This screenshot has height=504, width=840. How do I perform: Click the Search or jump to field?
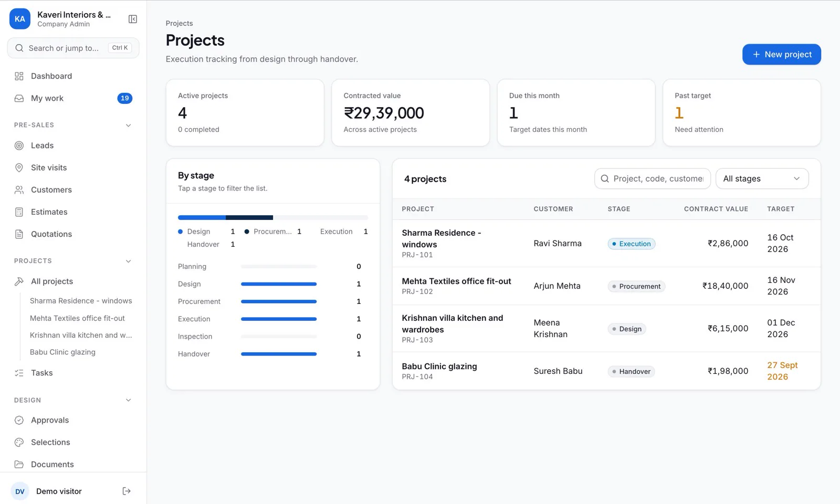pos(73,48)
